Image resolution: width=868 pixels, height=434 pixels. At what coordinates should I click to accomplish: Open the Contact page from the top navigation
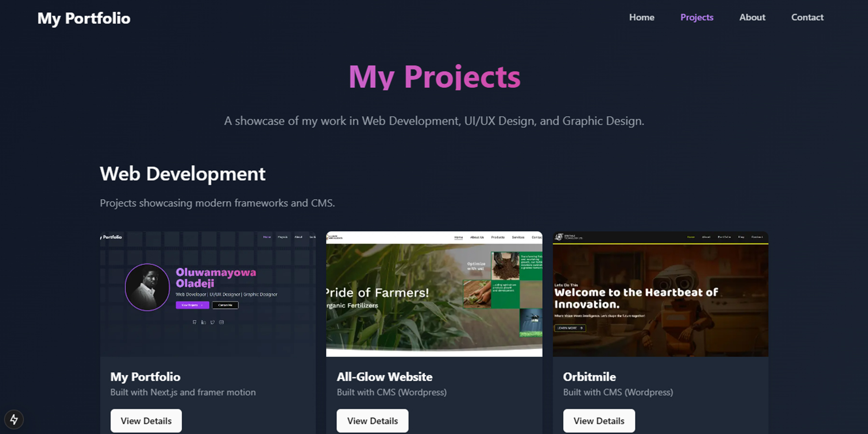807,17
